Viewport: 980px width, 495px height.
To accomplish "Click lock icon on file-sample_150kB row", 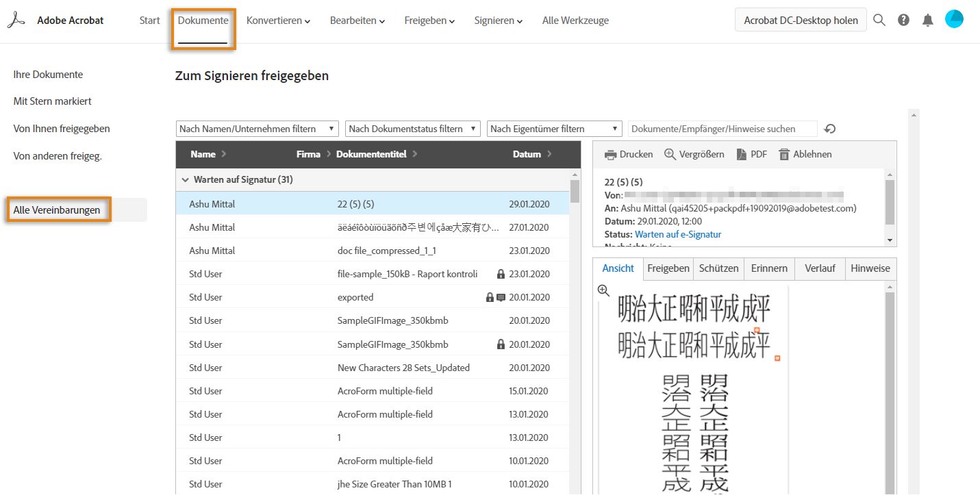I will click(x=501, y=274).
